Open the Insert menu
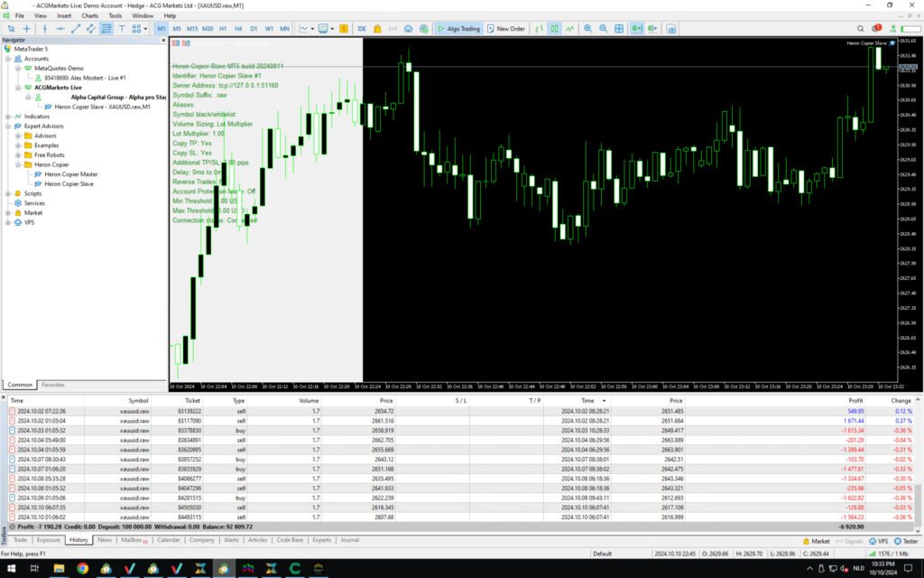This screenshot has width=924, height=578. pyautogui.click(x=64, y=16)
